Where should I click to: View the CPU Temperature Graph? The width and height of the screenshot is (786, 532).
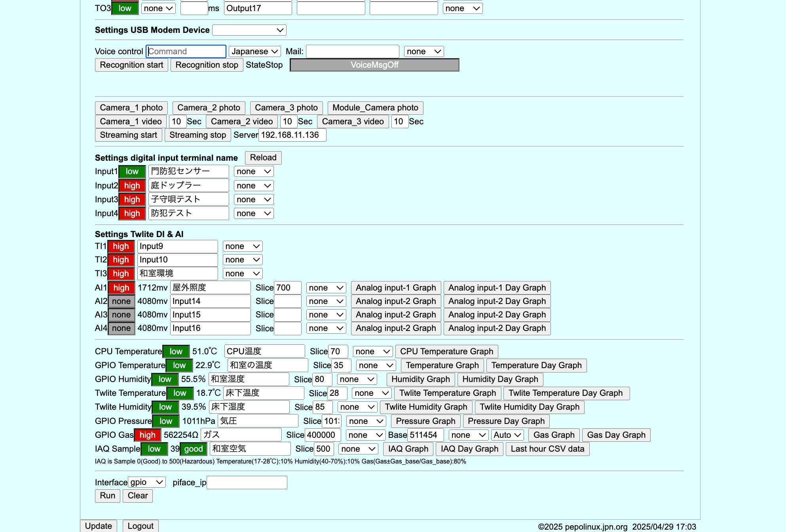tap(446, 351)
